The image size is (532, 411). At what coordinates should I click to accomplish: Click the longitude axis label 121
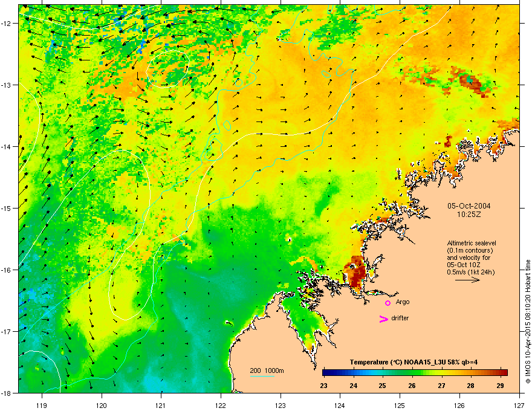pos(161,405)
